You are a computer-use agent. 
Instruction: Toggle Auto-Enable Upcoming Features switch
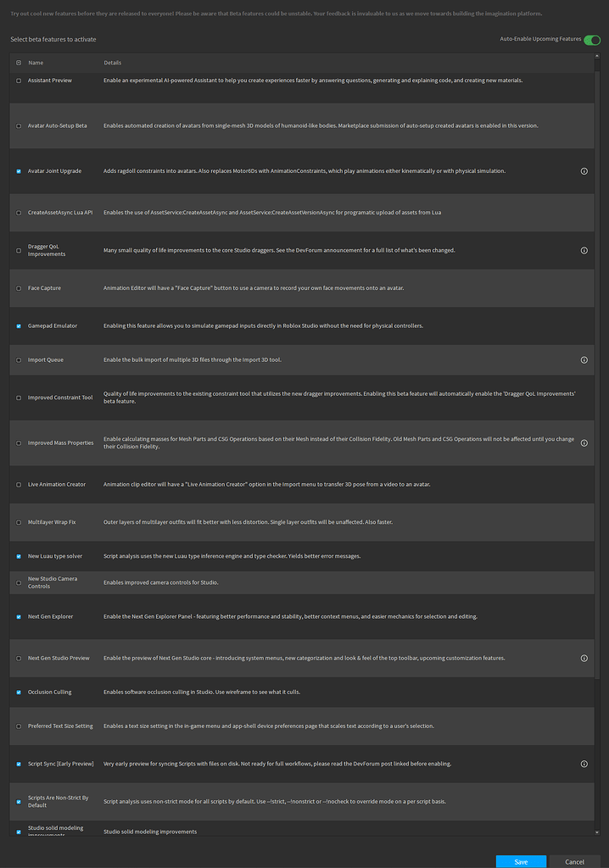click(x=591, y=39)
